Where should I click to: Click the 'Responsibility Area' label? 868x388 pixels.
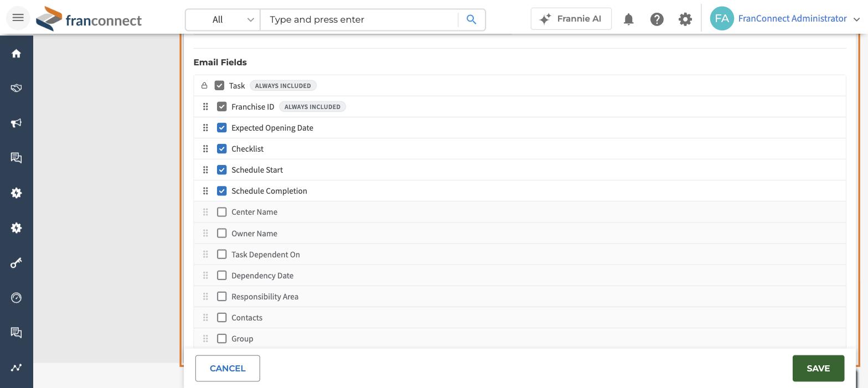tap(265, 297)
